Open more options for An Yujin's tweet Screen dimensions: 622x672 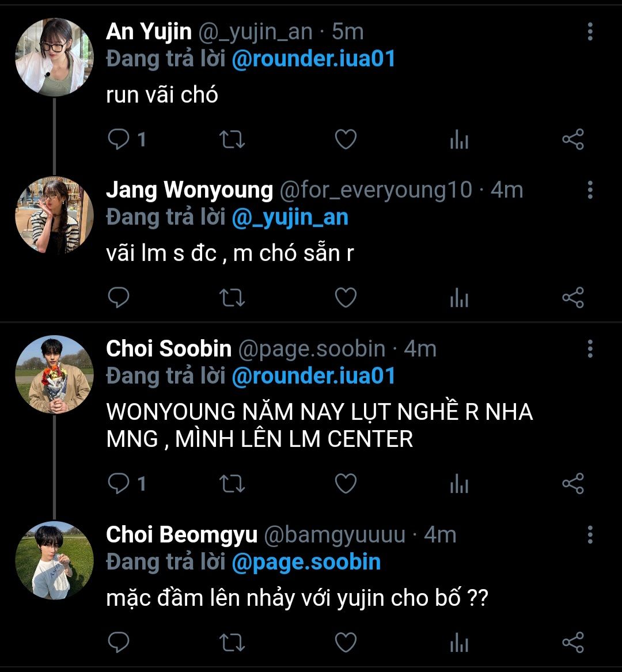590,32
